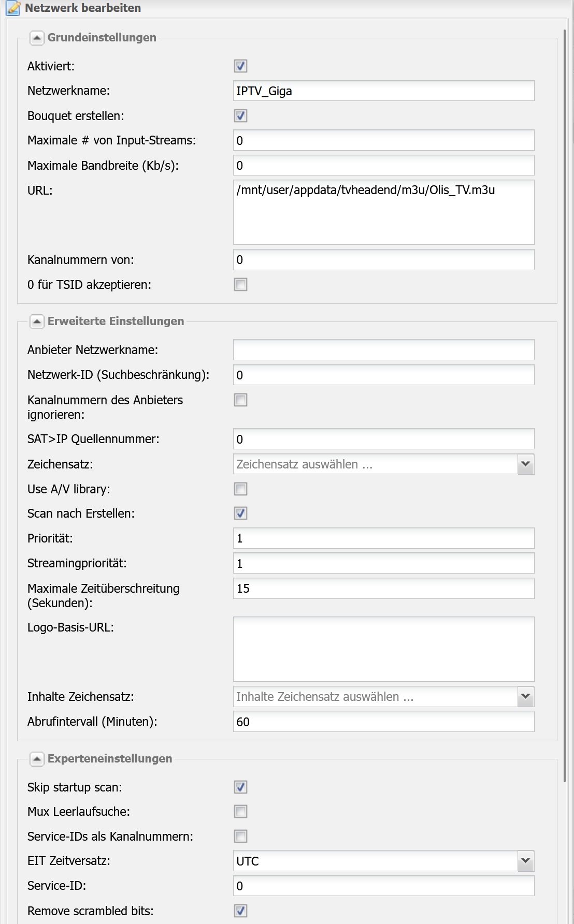Click the Logo-Basis-URL text area
This screenshot has width=574, height=924.
[384, 649]
